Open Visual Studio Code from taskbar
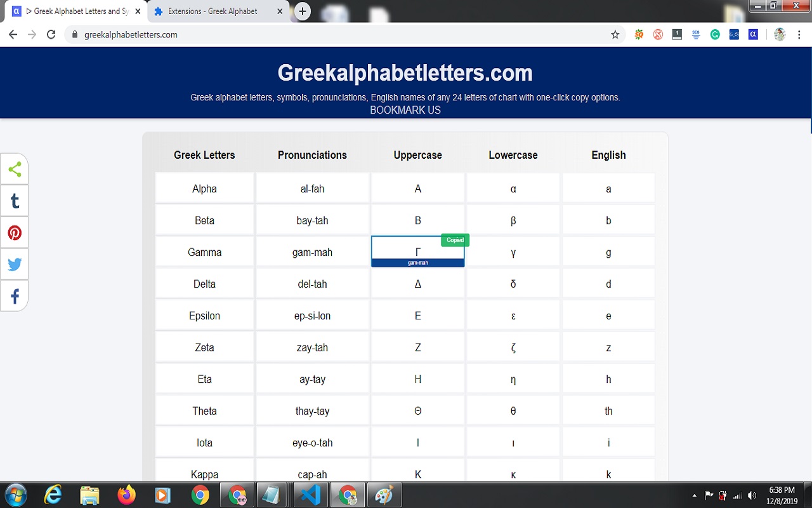 pyautogui.click(x=311, y=495)
